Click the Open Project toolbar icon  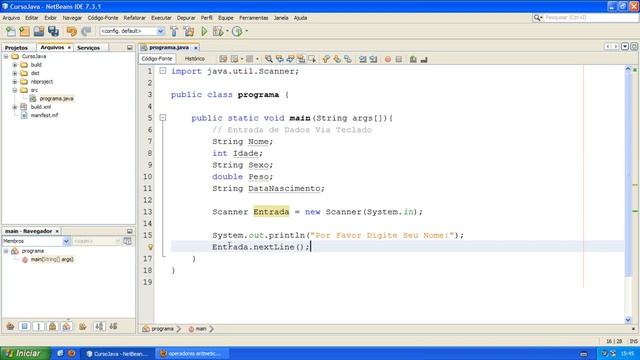pyautogui.click(x=39, y=31)
